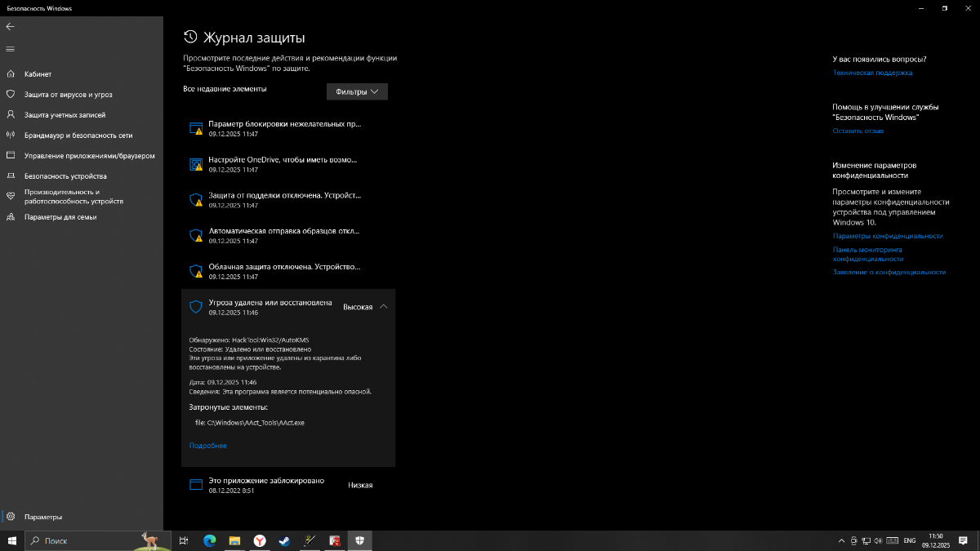Viewport: 980px width, 551px height.
Task: Open the Windows Start menu
Action: pyautogui.click(x=12, y=540)
